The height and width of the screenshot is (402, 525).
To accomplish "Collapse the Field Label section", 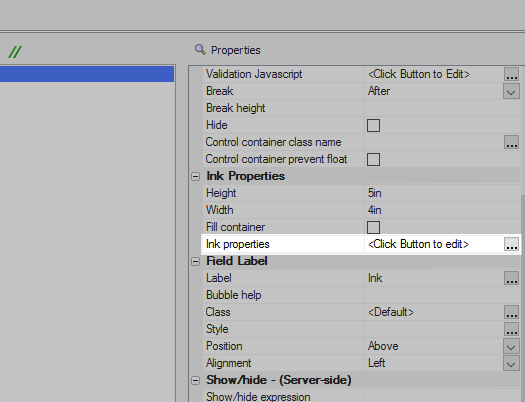I will click(x=196, y=261).
